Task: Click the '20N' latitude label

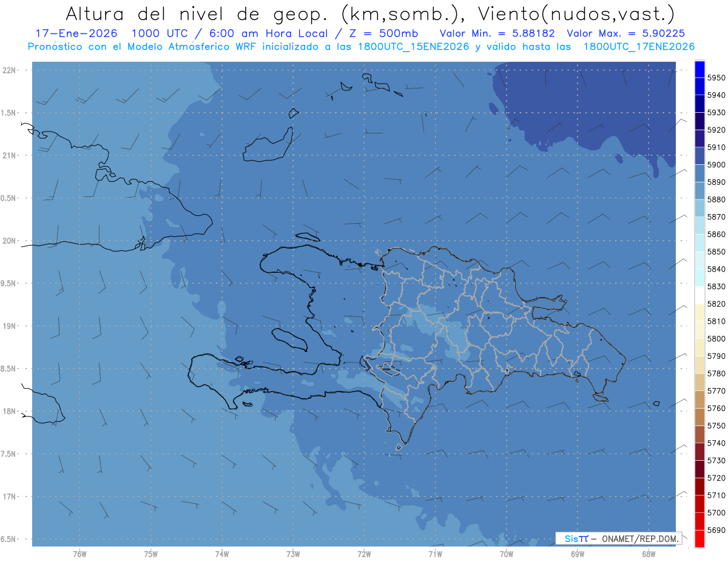Action: pos(10,241)
